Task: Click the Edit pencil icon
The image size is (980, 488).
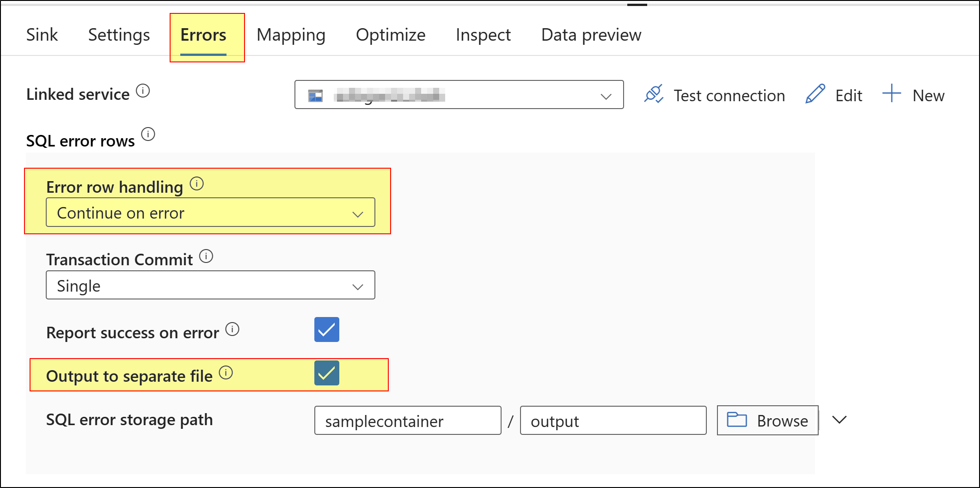Action: 815,94
